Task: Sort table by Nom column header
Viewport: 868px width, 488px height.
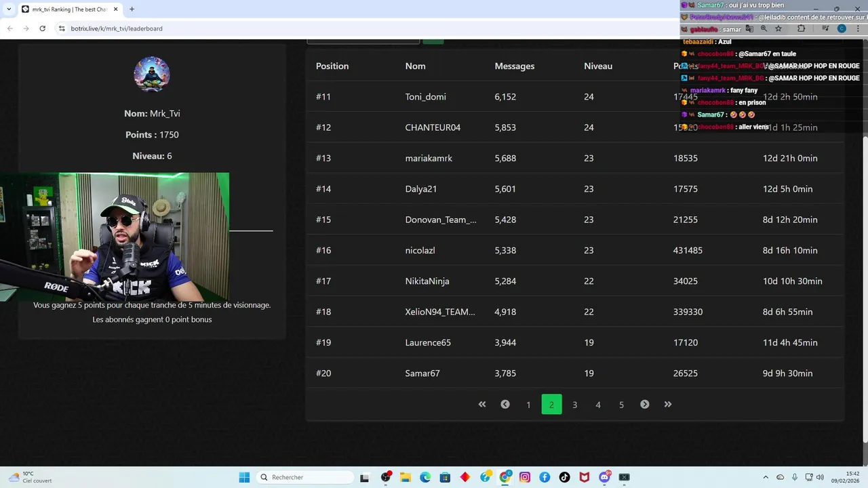Action: [415, 66]
